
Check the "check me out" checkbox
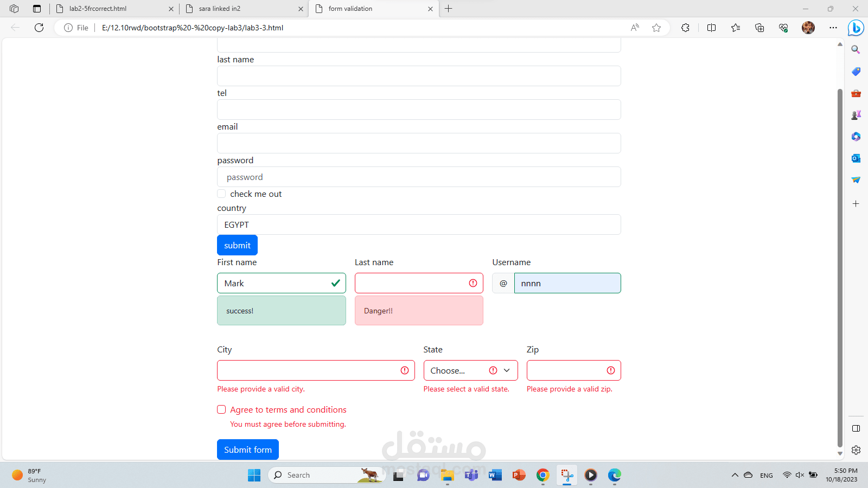[221, 194]
